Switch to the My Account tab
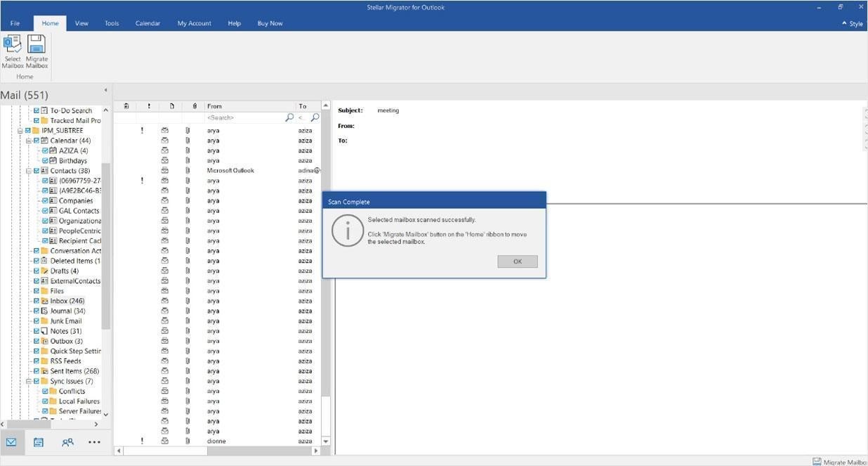 point(194,22)
